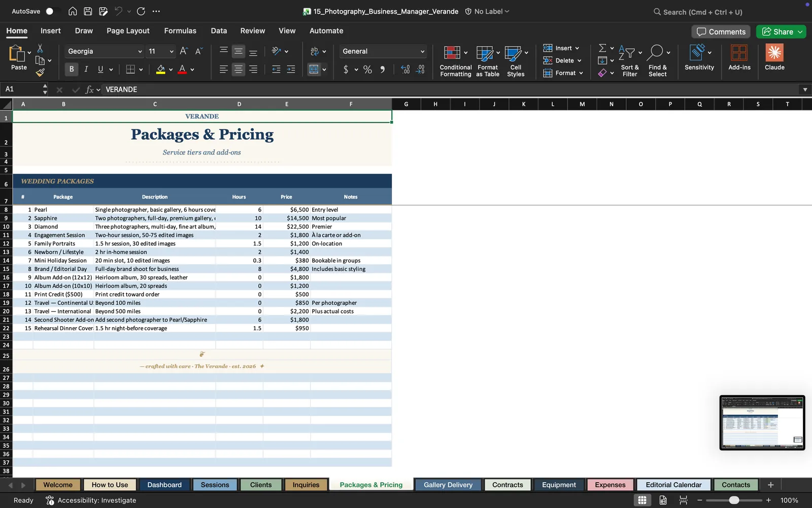Activate the Format Painter brush
The width and height of the screenshot is (812, 508).
(x=40, y=73)
